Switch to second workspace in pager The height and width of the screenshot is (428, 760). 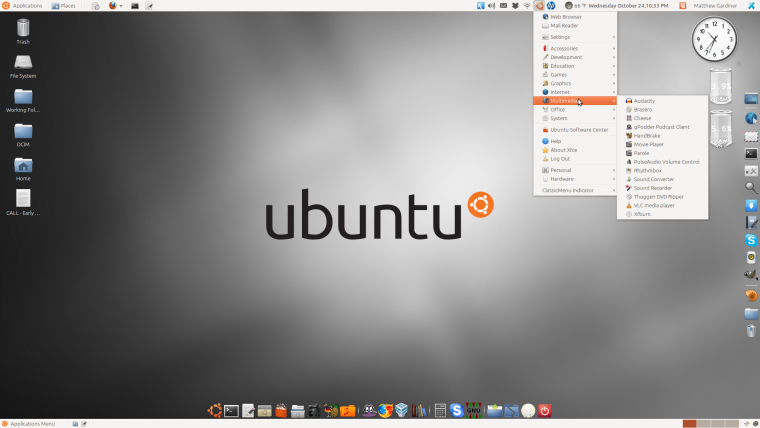[703, 424]
